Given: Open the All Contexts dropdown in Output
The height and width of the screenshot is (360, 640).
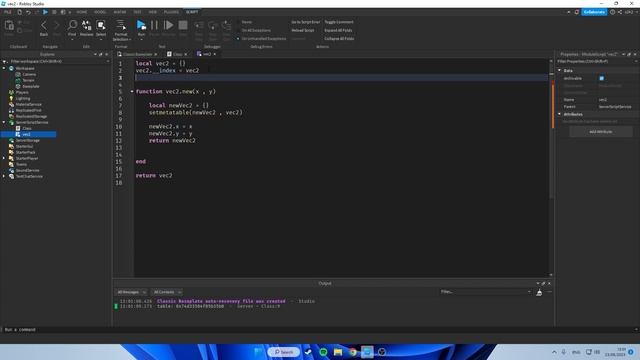Looking at the screenshot, I should tap(167, 292).
